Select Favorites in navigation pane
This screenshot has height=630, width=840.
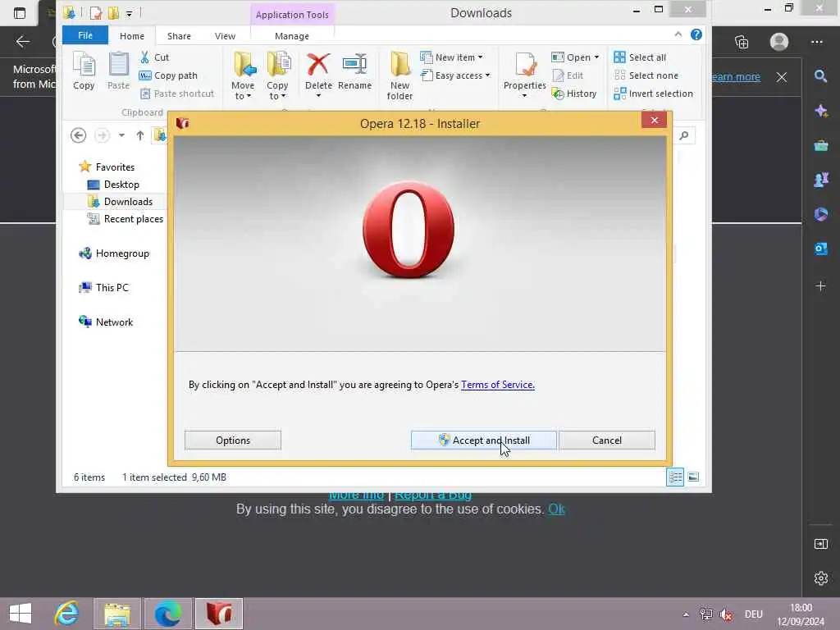pos(107,167)
